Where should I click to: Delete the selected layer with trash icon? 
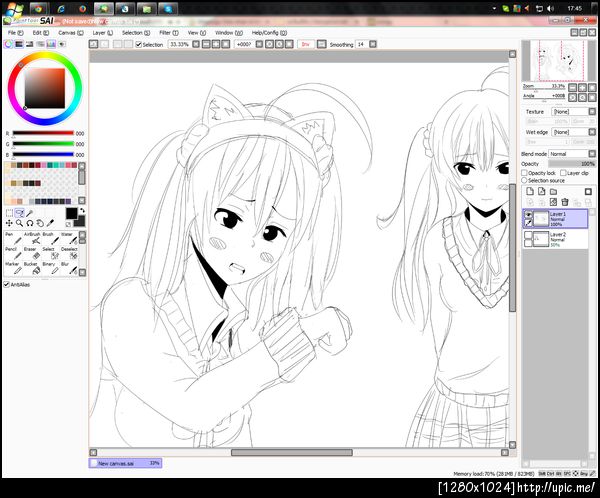565,202
